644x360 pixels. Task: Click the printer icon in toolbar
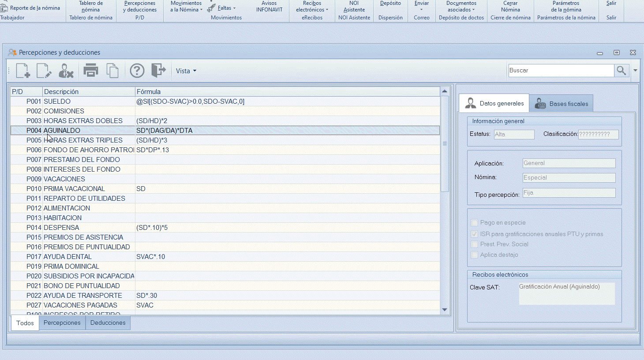click(91, 71)
